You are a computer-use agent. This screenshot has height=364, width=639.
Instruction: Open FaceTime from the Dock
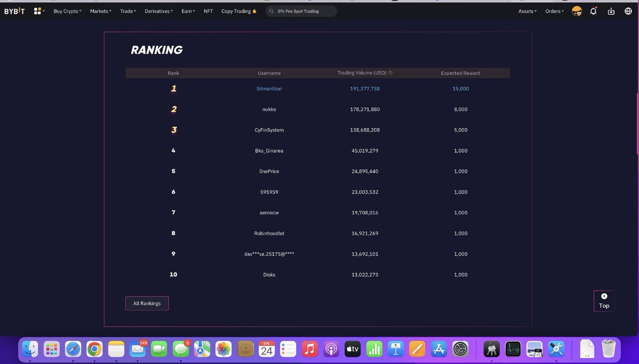pyautogui.click(x=159, y=350)
